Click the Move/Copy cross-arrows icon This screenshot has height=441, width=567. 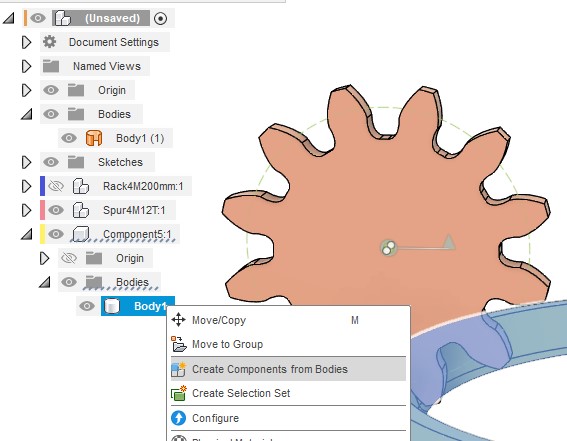179,320
